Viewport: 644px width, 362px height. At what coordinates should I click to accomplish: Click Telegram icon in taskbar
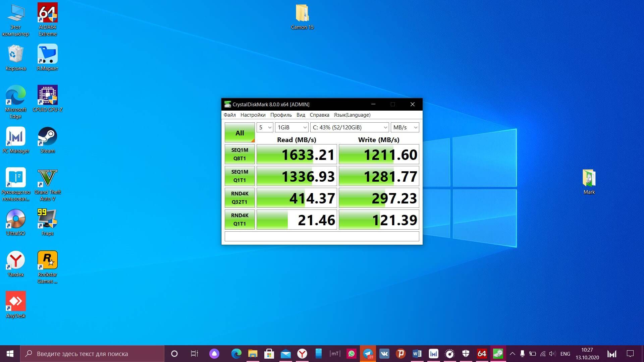368,354
